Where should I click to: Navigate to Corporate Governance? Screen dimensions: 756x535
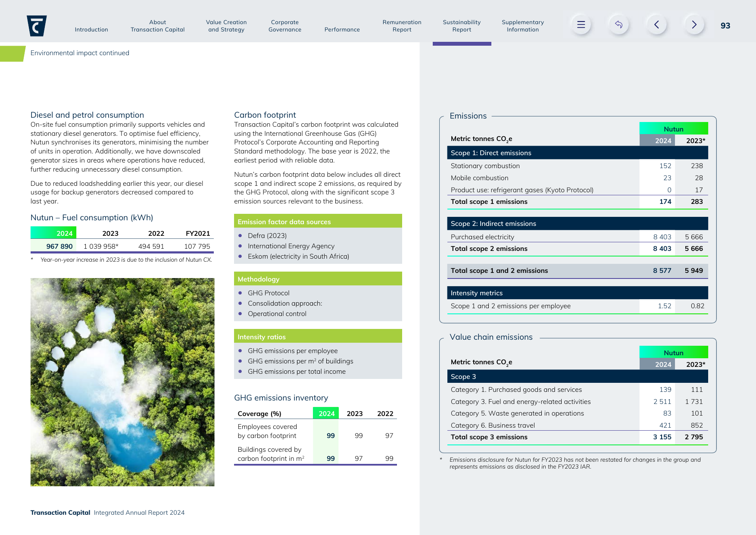pyautogui.click(x=285, y=26)
